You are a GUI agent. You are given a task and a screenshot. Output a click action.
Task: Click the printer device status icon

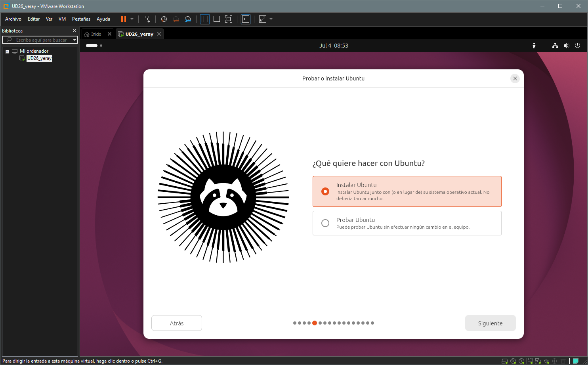point(563,361)
